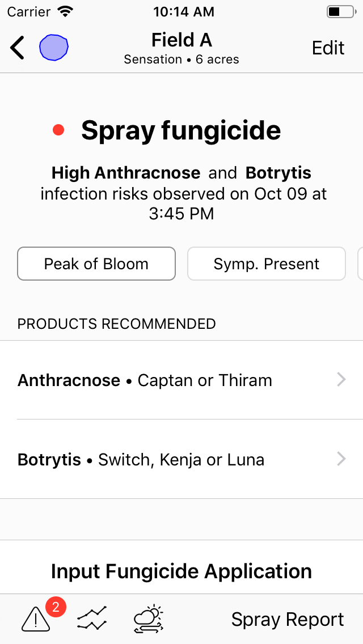This screenshot has height=644, width=363.
Task: Open the trend line charts icon
Action: point(92,619)
